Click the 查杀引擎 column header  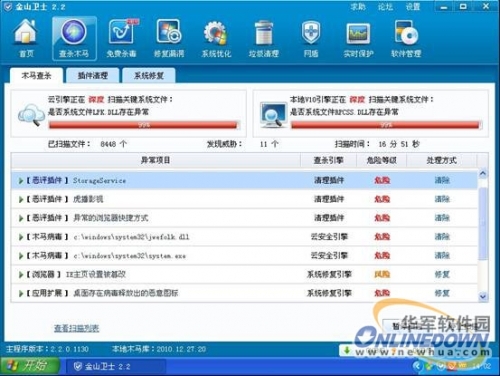click(x=328, y=160)
